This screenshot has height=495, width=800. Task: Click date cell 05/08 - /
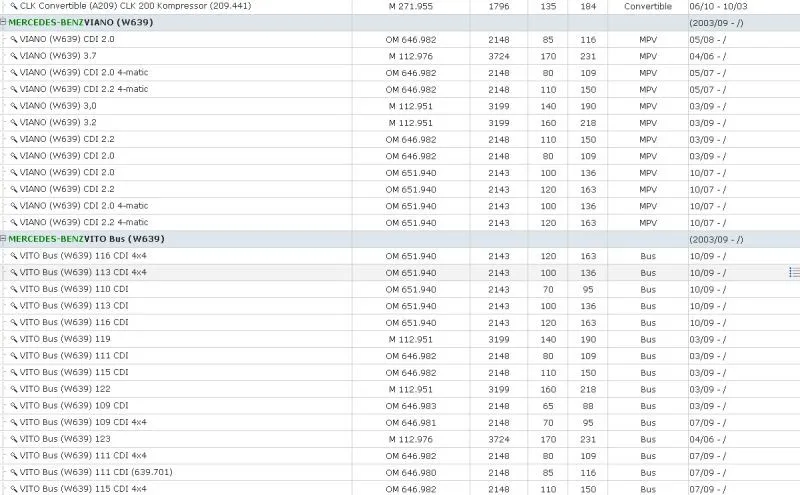[708, 40]
